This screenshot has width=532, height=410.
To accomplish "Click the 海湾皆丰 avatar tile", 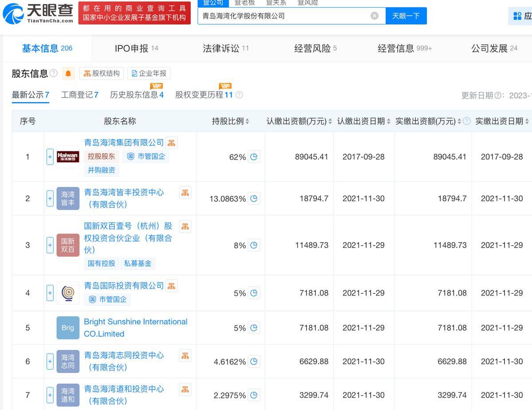I will pos(68,198).
